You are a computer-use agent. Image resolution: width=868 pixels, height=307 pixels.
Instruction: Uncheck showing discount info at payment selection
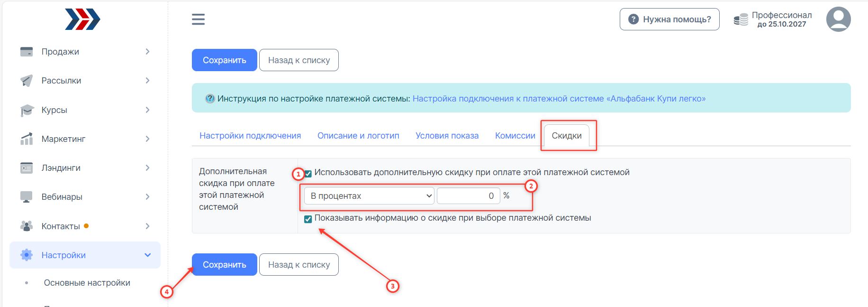coord(308,219)
